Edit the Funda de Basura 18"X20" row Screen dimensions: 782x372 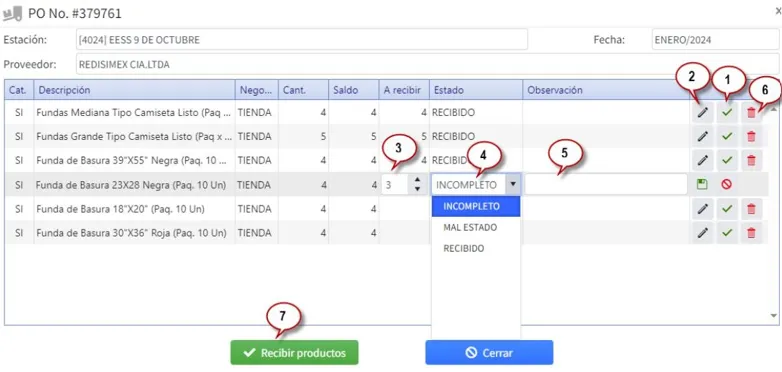[703, 209]
